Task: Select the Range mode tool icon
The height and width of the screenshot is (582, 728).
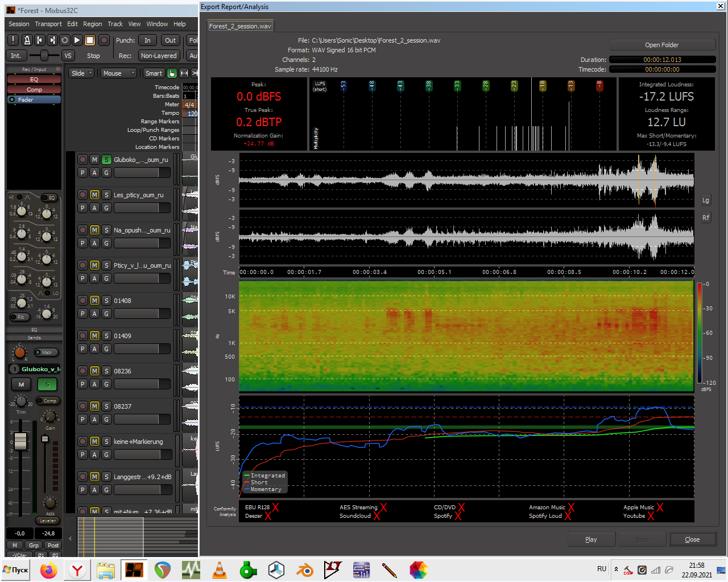Action: point(184,73)
